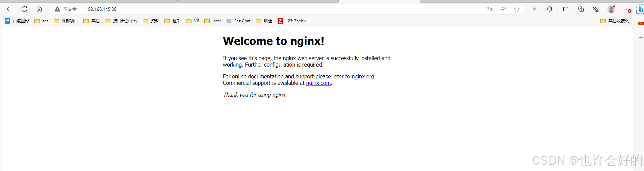Open the 其他收藏夹 folder
This screenshot has width=644, height=171.
[615, 21]
